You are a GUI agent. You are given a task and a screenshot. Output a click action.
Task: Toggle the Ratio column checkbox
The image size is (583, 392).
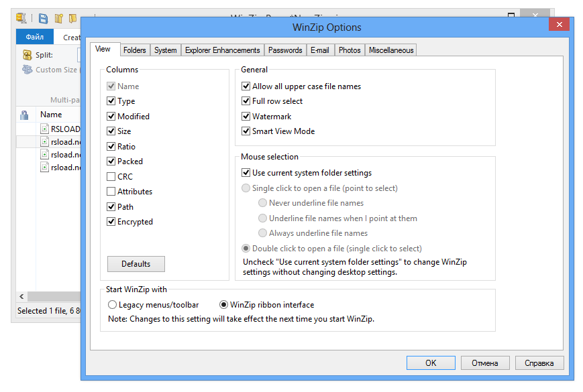111,146
